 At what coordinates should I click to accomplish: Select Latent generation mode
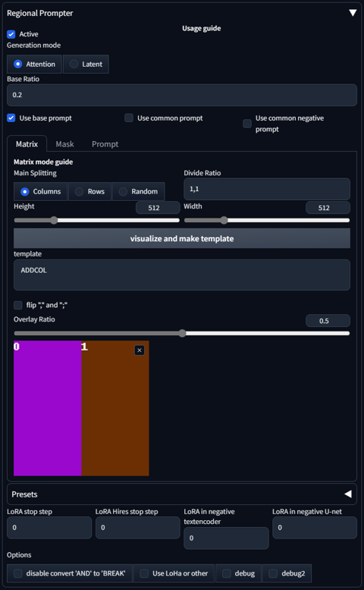pyautogui.click(x=86, y=64)
